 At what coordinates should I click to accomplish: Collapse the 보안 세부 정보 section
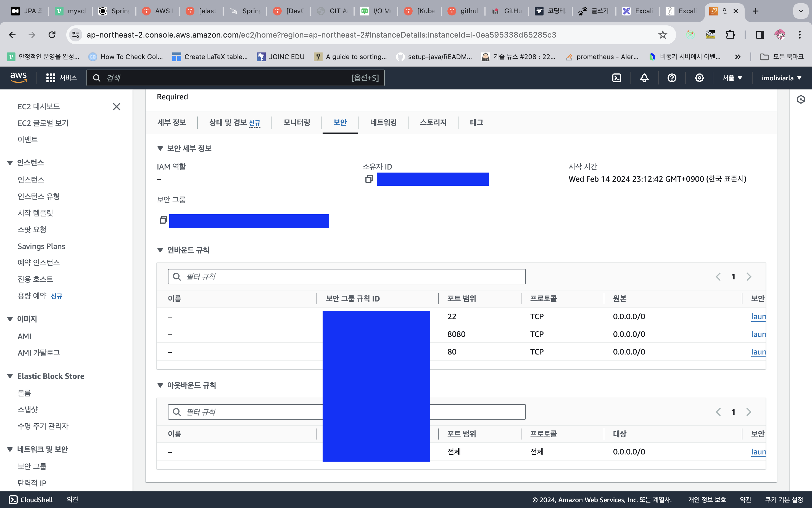coord(160,149)
